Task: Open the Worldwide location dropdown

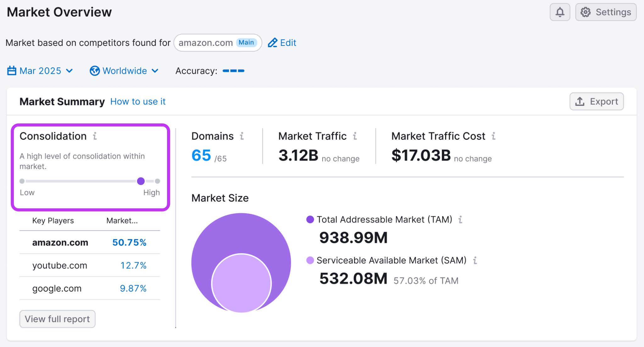Action: (125, 71)
